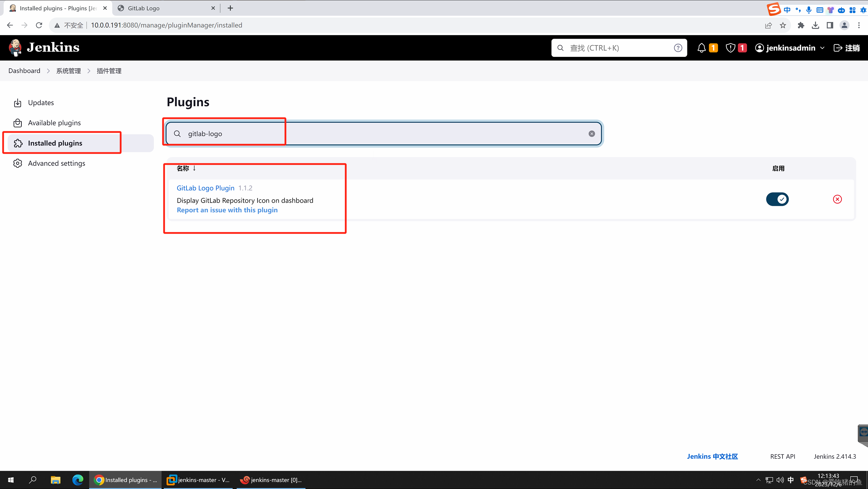The height and width of the screenshot is (489, 868).
Task: Show hidden system tray icons
Action: [x=758, y=480]
